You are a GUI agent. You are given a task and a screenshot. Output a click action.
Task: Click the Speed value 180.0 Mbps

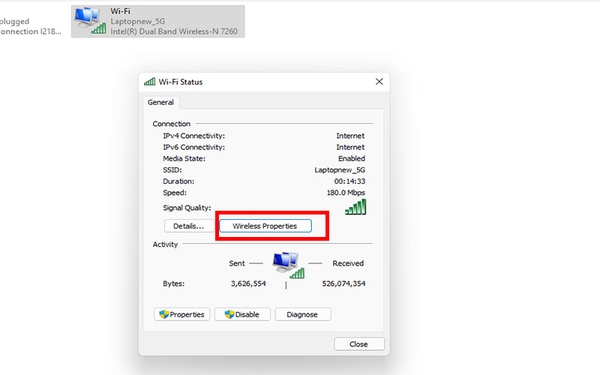click(346, 193)
